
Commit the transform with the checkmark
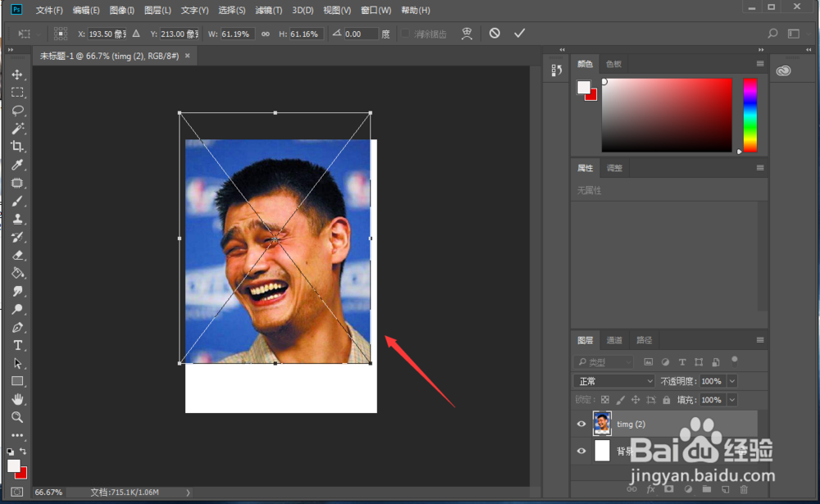click(x=519, y=34)
